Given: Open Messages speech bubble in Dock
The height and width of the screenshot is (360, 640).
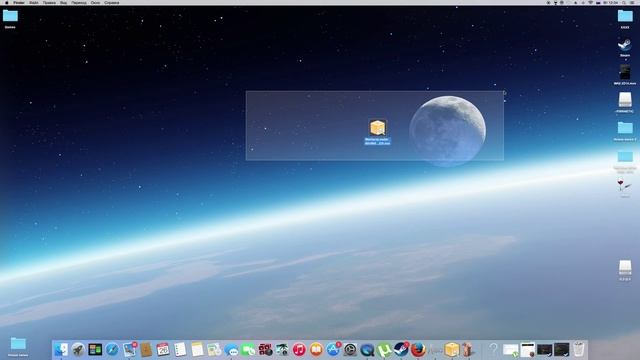Looking at the screenshot, I should click(x=231, y=350).
